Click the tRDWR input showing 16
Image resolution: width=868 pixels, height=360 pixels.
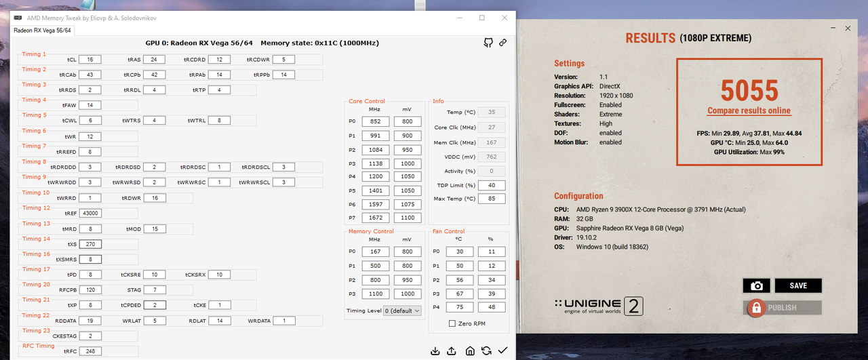154,198
